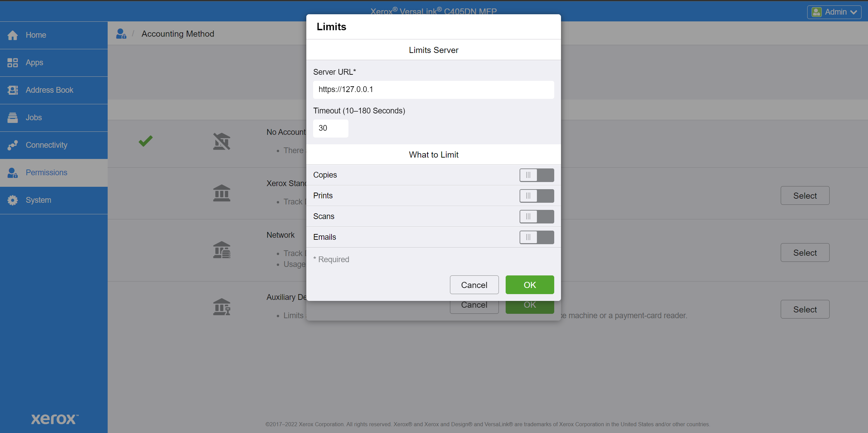Switch on the Emails limit toggle
The height and width of the screenshot is (433, 868).
[536, 237]
